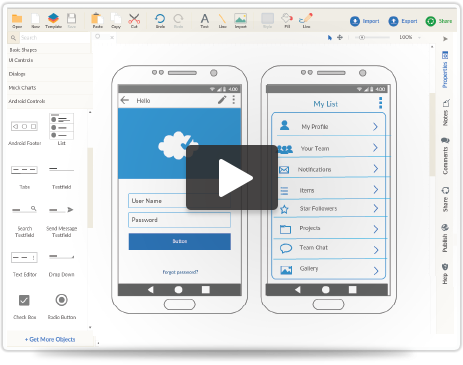Screen dimensions: 463x365
Task: Select the Tabs object in the palette
Action: pos(24,177)
